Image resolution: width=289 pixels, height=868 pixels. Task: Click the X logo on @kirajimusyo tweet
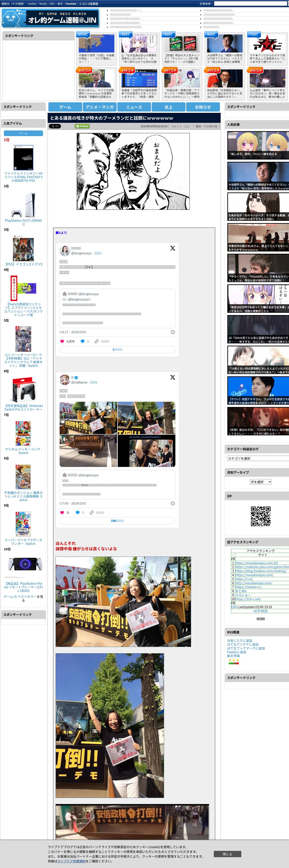[x=173, y=248]
